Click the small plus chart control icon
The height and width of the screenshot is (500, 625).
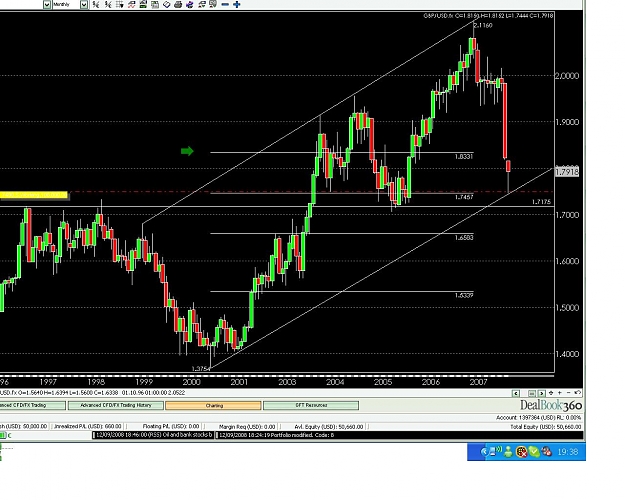[x=560, y=393]
